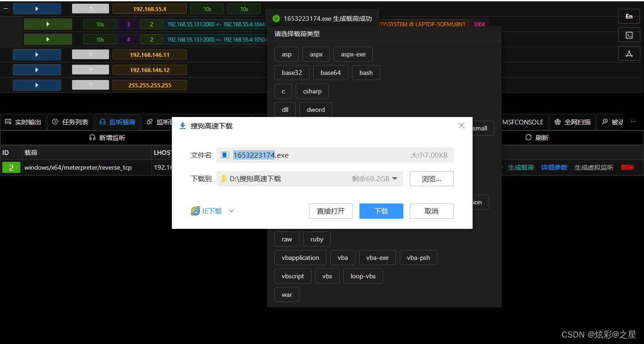Screen dimensions: 644x344
Task: Click the 新增监听 add listener button
Action: pos(107,138)
